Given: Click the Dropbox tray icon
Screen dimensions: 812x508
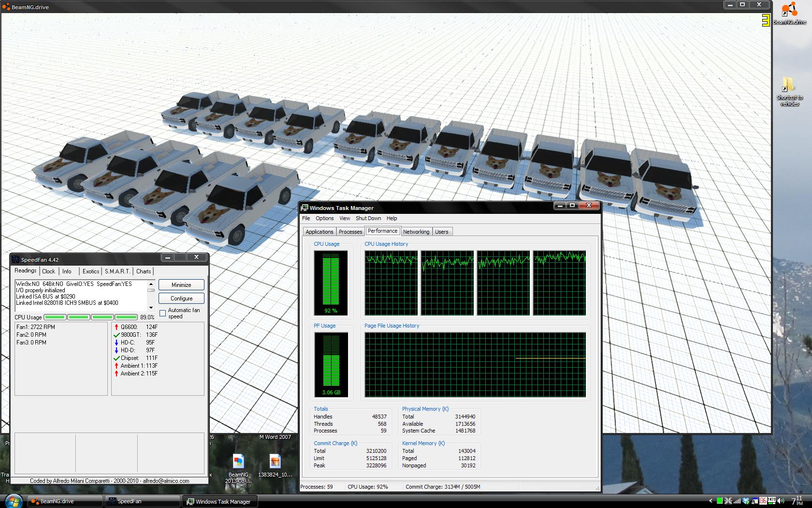Looking at the screenshot, I should point(746,501).
